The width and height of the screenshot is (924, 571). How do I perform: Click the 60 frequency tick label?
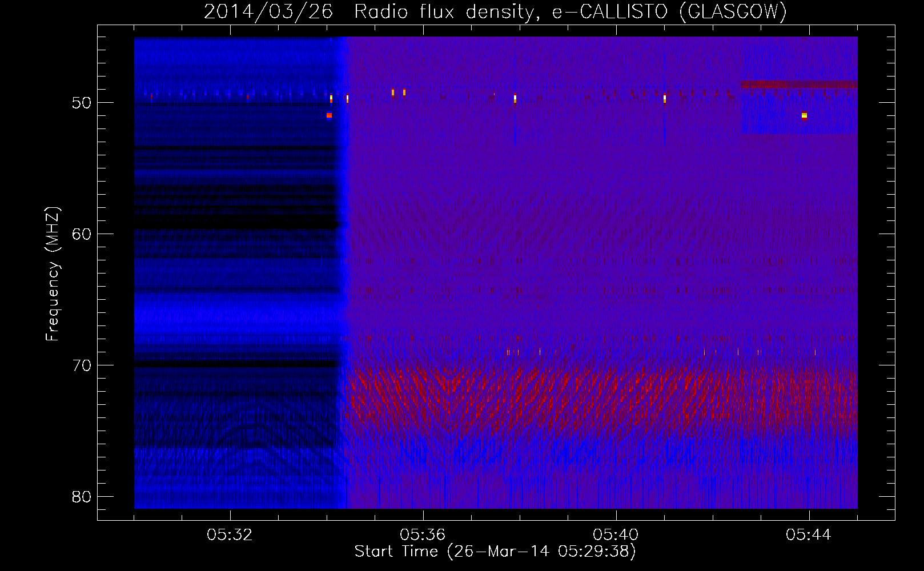point(82,234)
